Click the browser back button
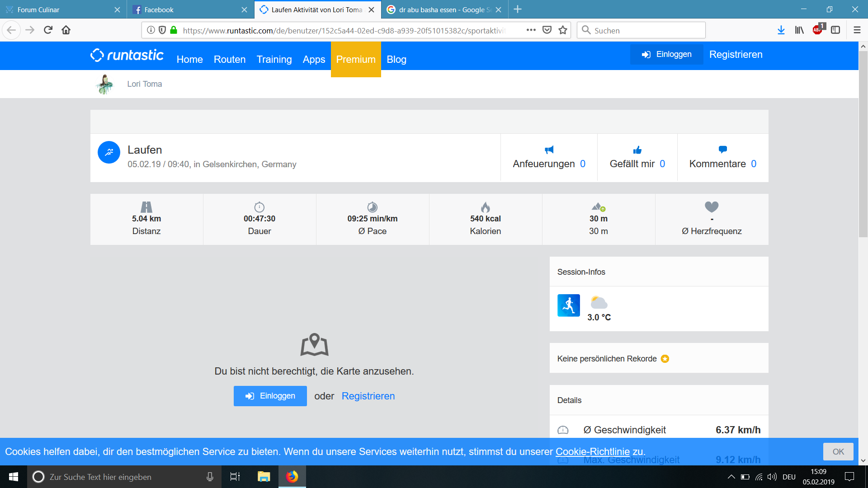 pos(11,30)
